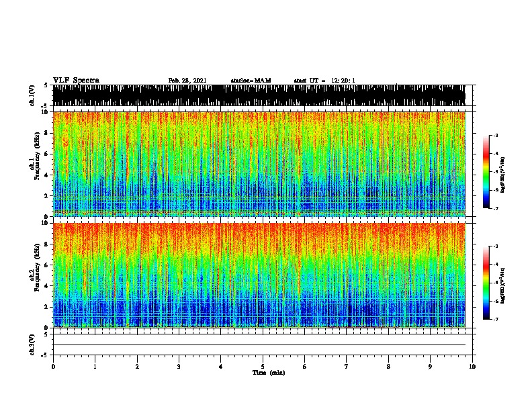The width and height of the screenshot is (532, 411).
Task: Click the ch.1 voltage waveform strip at top
Action: pyautogui.click(x=259, y=95)
